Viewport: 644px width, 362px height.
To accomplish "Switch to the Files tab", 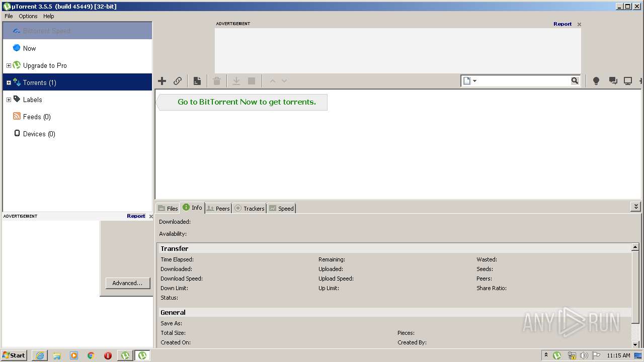I will pyautogui.click(x=168, y=208).
